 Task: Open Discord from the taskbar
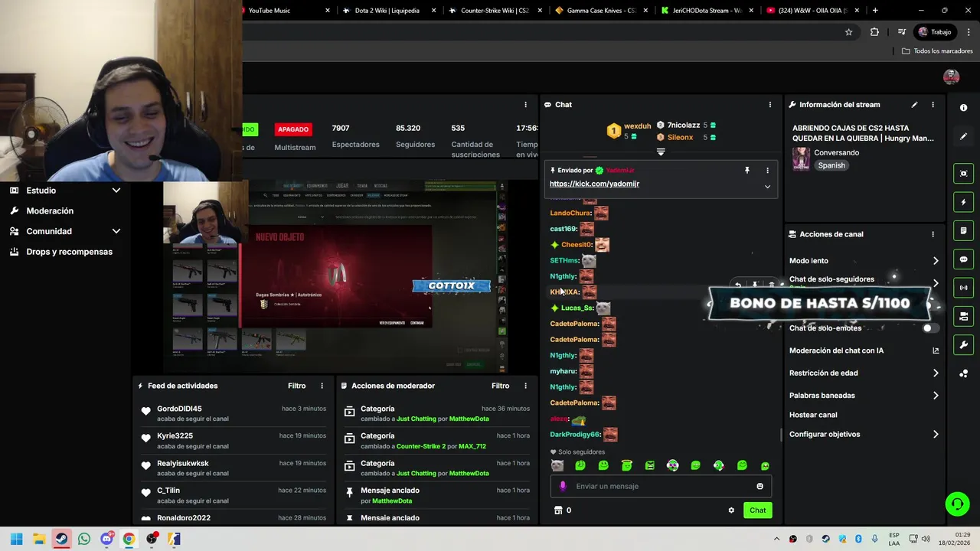[106, 539]
